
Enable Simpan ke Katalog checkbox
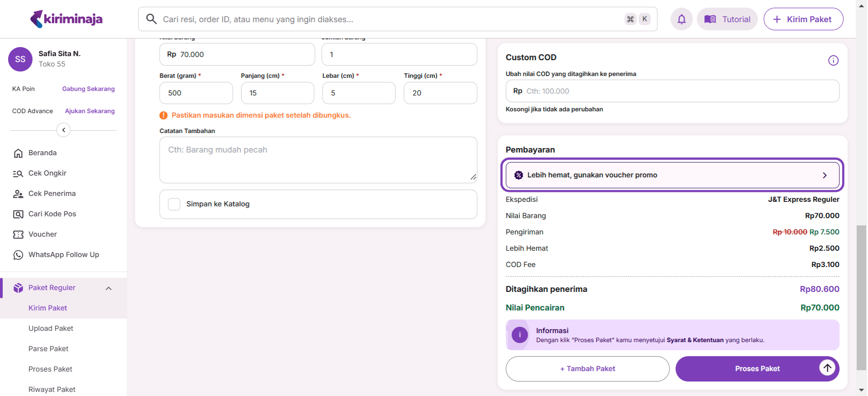(x=174, y=204)
